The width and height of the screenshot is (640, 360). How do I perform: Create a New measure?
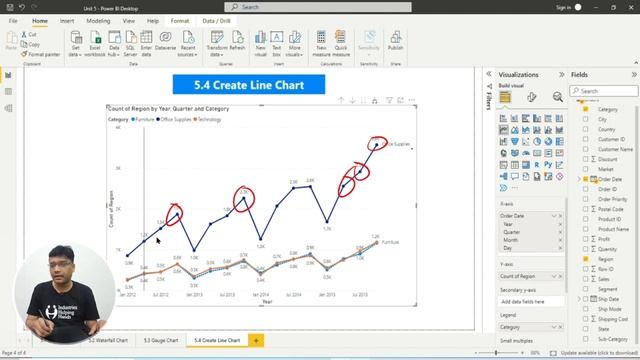pos(321,44)
